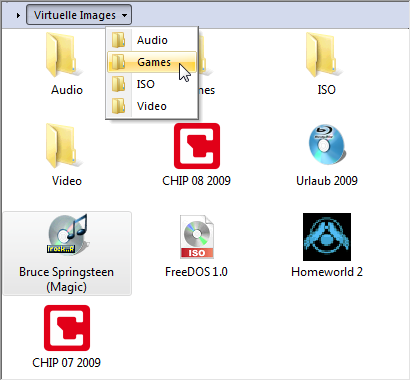The height and width of the screenshot is (381, 411).
Task: Click the Audio label under the folder
Action: (67, 90)
